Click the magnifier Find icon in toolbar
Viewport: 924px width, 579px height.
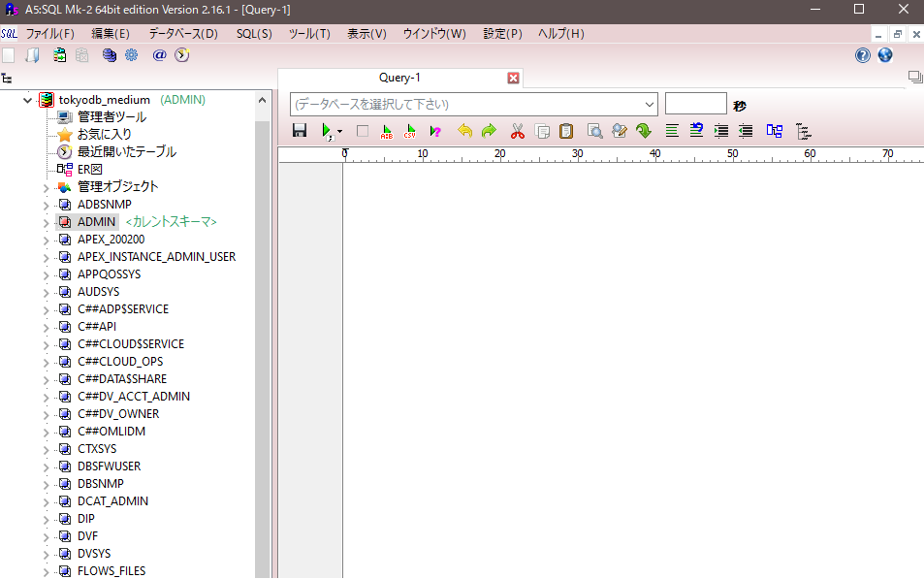point(594,131)
